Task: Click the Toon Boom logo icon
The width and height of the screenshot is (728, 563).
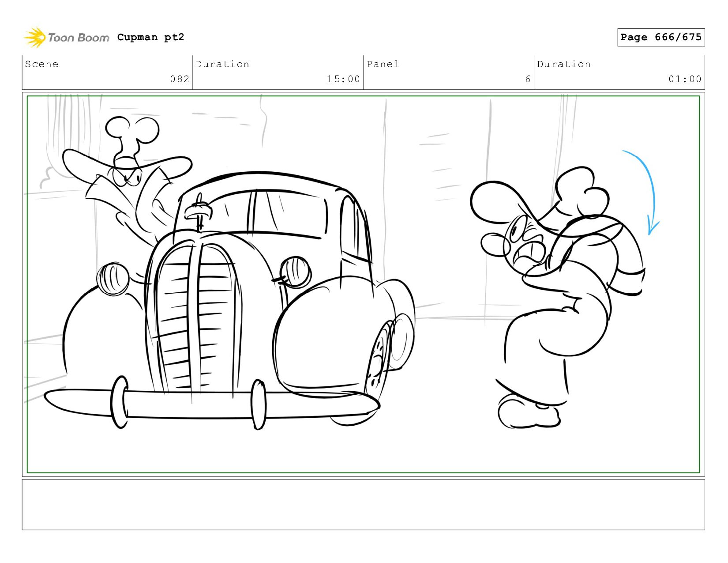Action: tap(35, 38)
